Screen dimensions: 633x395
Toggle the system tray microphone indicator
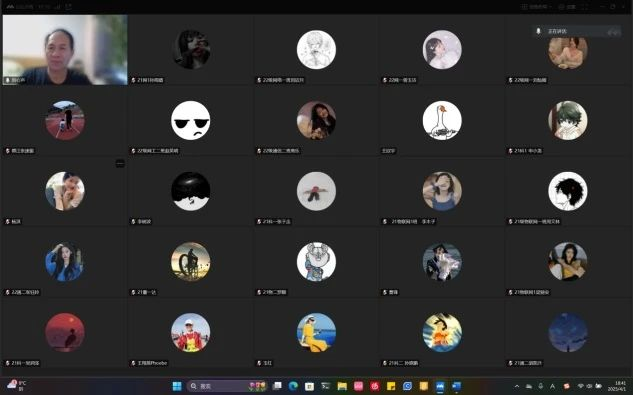tap(541, 387)
